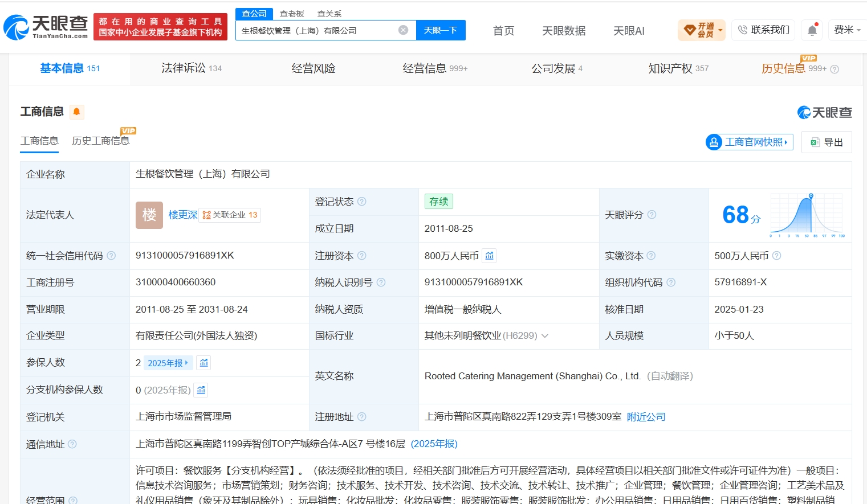Open 天眼数据 in top navigation
This screenshot has height=504, width=867.
coord(564,31)
